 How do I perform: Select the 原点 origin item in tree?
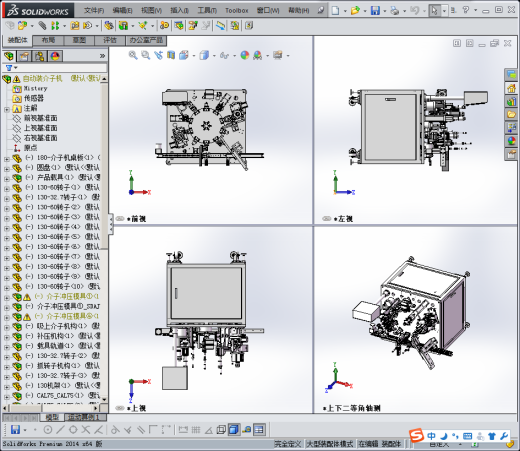31,148
